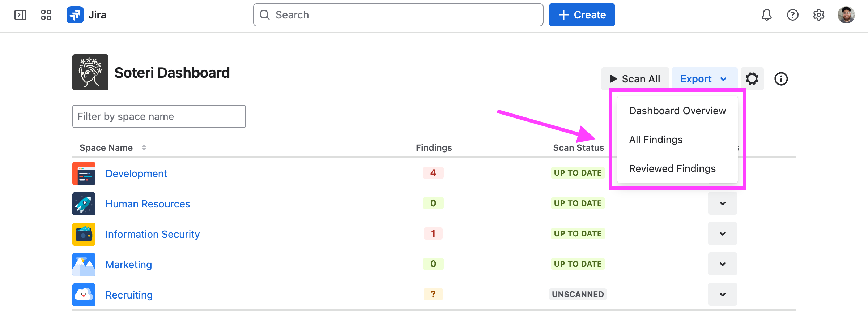Open the user profile avatar
The image size is (868, 326).
[846, 15]
